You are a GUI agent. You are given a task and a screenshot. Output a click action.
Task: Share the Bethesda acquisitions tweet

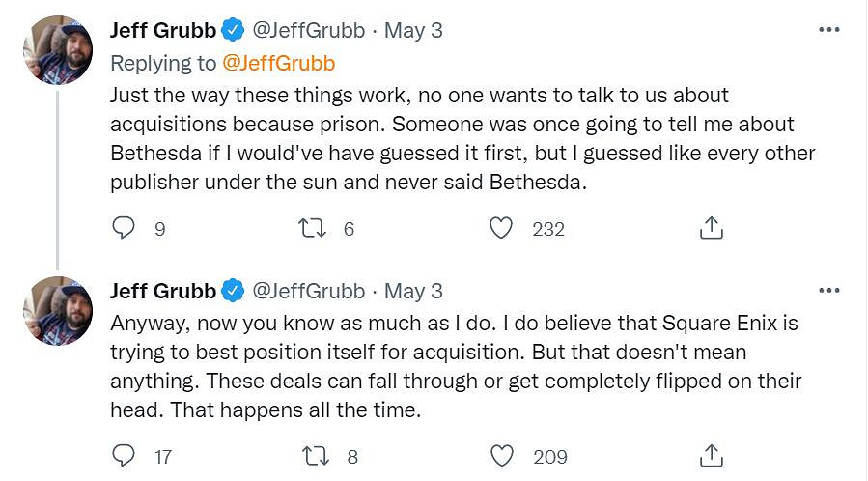711,228
